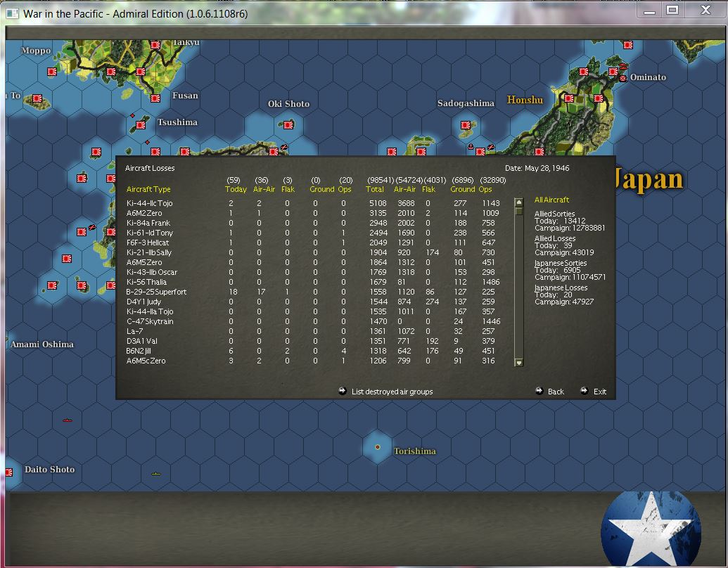Select the C-47 Skytrain row
The width and height of the screenshot is (728, 568).
pos(314,321)
